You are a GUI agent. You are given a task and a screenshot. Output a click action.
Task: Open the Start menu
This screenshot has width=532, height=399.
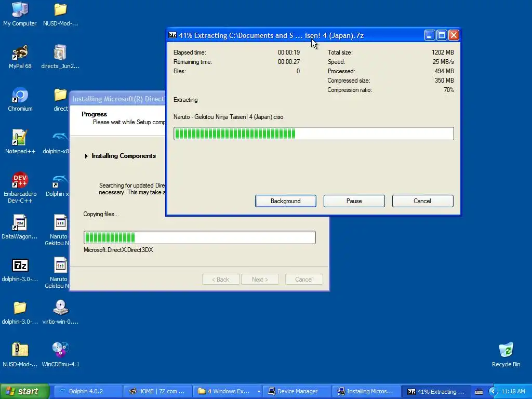coord(24,392)
